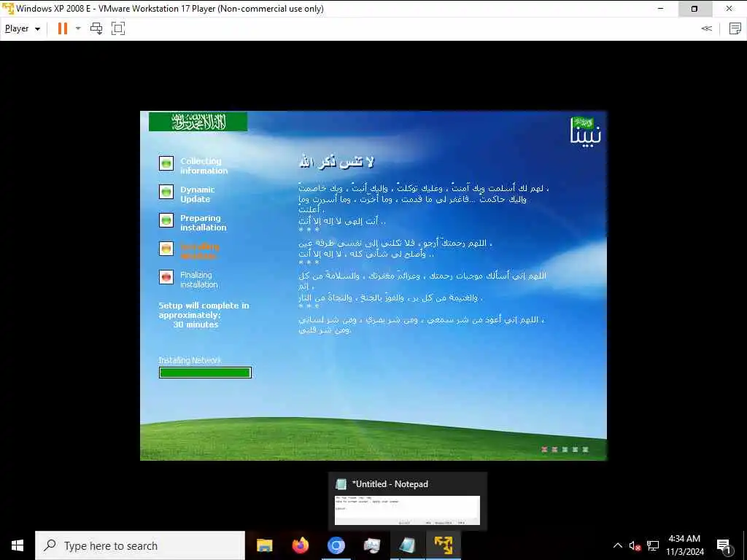
Task: Open the Untitled Notepad preview thumbnail
Action: pos(407,510)
